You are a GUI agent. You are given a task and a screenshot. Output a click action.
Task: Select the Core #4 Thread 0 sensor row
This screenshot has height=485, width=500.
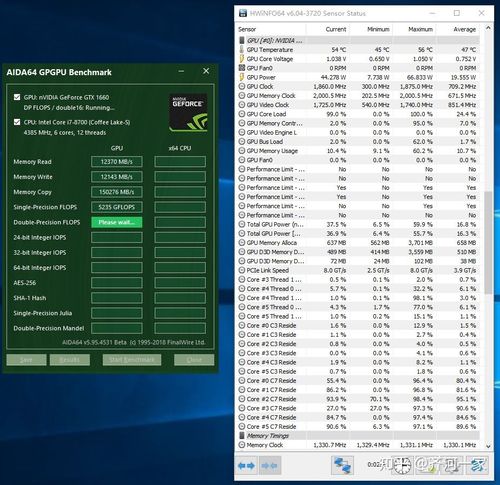pyautogui.click(x=359, y=289)
